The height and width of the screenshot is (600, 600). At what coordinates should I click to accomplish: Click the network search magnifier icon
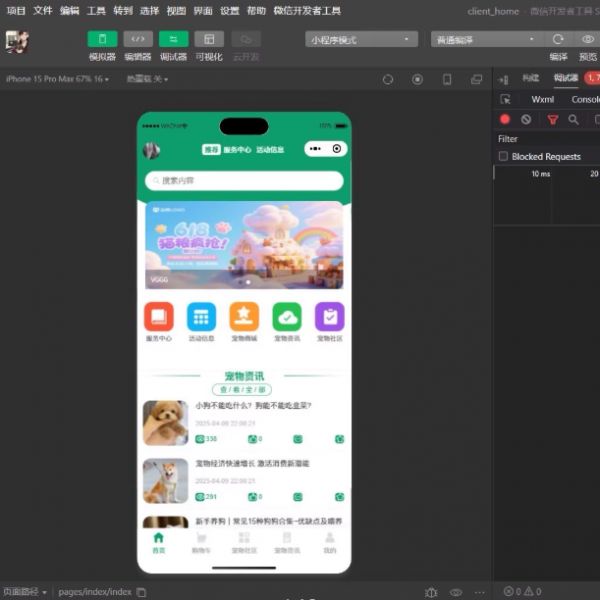click(x=573, y=119)
